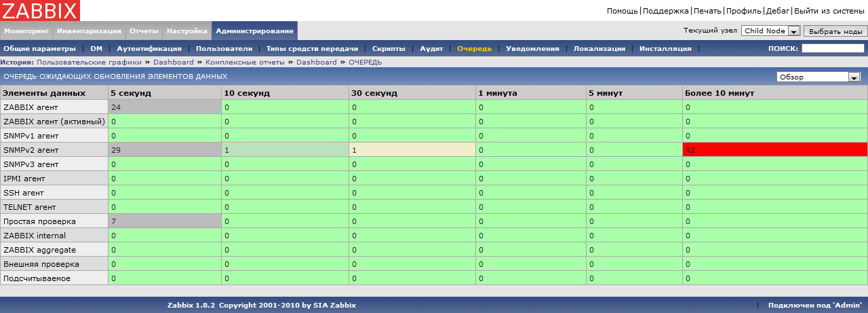
Task: Click the ZABBIX агент value 24
Action: [x=116, y=107]
